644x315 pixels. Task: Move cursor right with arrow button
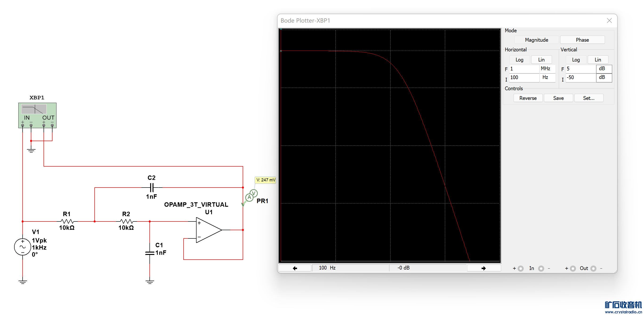483,268
